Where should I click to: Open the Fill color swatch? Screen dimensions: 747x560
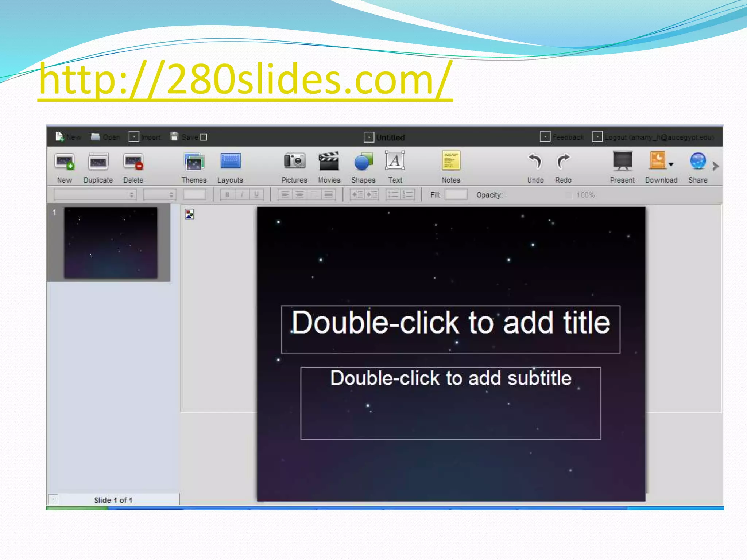[x=456, y=195]
